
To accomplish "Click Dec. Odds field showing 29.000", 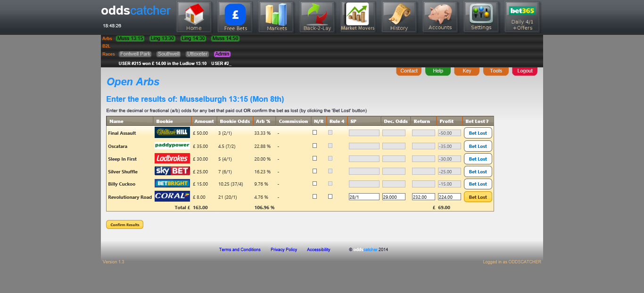I will pos(394,197).
